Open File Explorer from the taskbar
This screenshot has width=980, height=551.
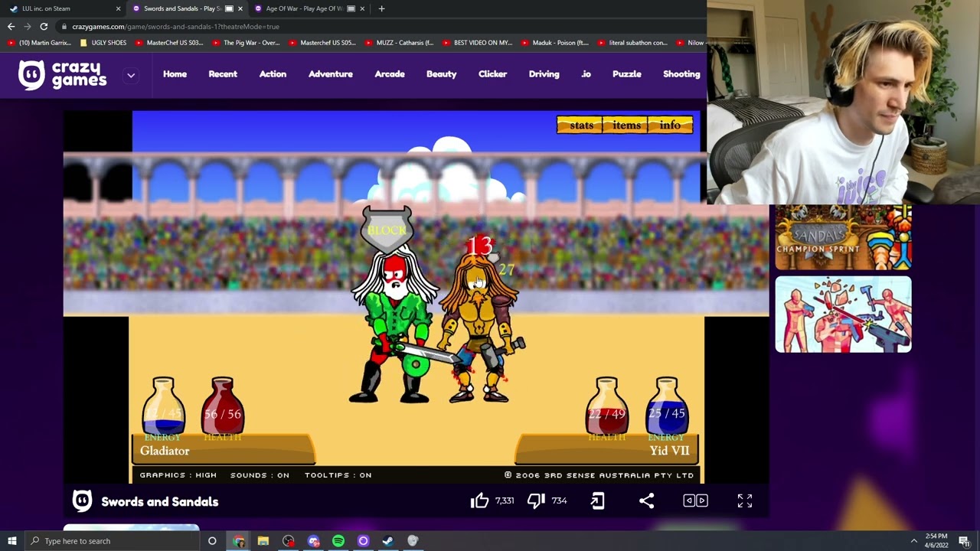pyautogui.click(x=263, y=541)
